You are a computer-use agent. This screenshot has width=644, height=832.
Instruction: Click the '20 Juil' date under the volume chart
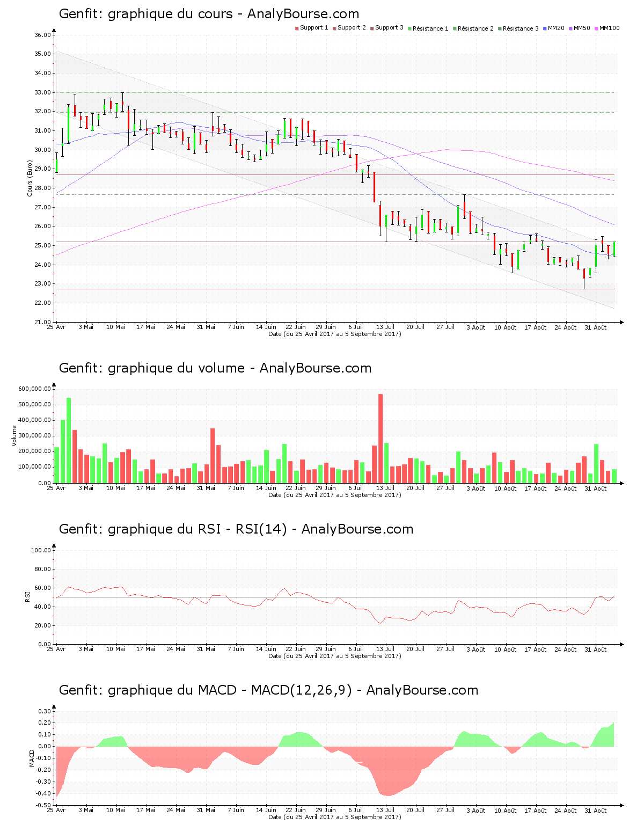415,488
